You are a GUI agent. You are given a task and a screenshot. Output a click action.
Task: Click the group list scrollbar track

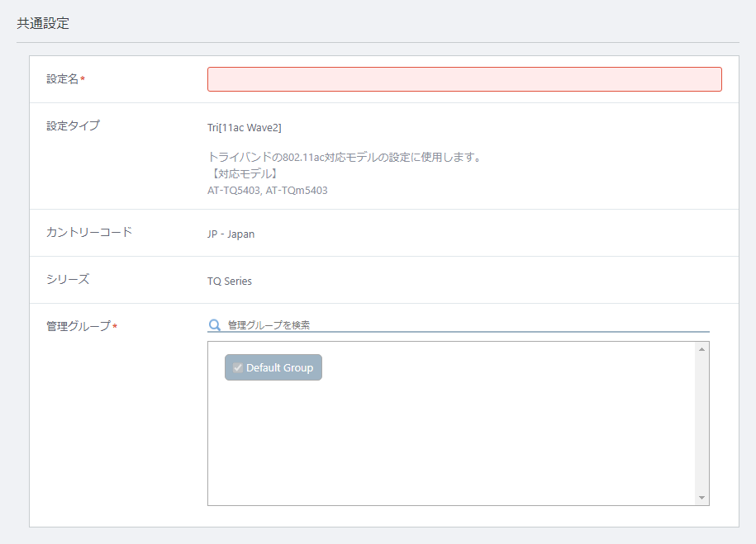701,423
